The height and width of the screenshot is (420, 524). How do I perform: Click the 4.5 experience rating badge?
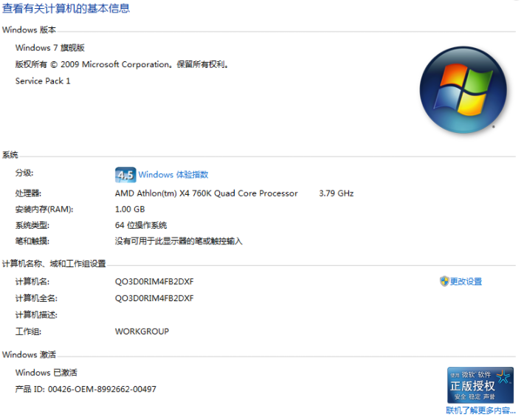(x=125, y=175)
